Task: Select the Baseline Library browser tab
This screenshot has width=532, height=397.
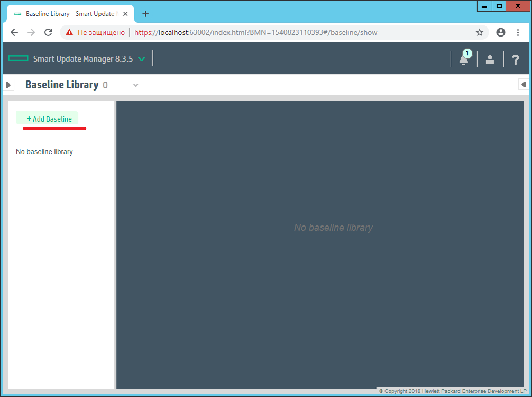Action: (x=63, y=13)
